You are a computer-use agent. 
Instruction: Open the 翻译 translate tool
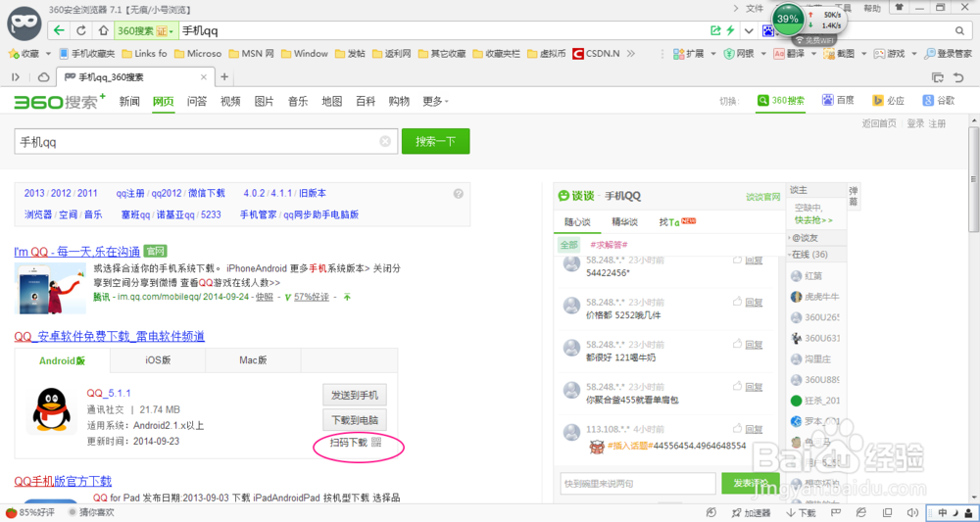(x=789, y=54)
